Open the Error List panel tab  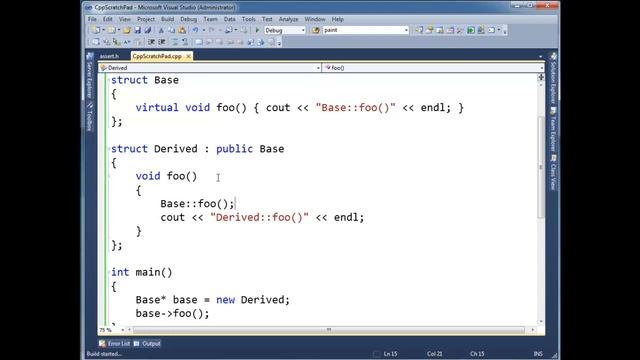click(115, 344)
